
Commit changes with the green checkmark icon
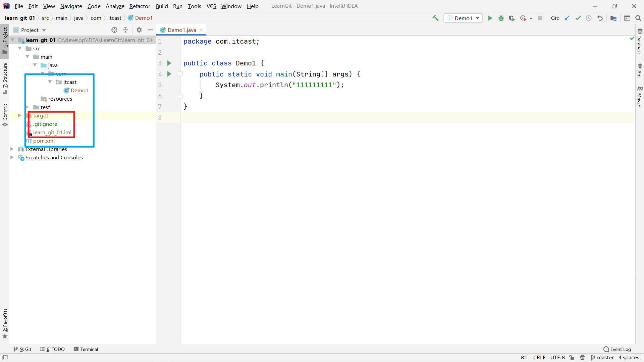[x=578, y=18]
